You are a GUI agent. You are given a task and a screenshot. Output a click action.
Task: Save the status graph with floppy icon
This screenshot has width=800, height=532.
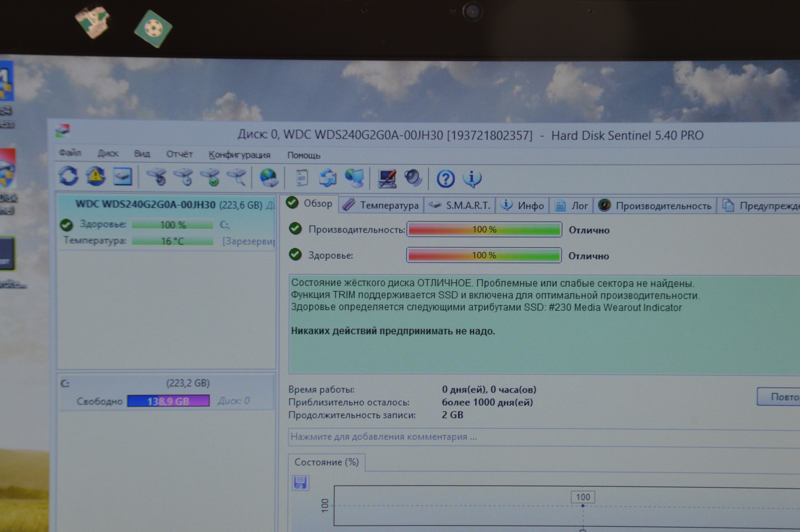pos(300,483)
